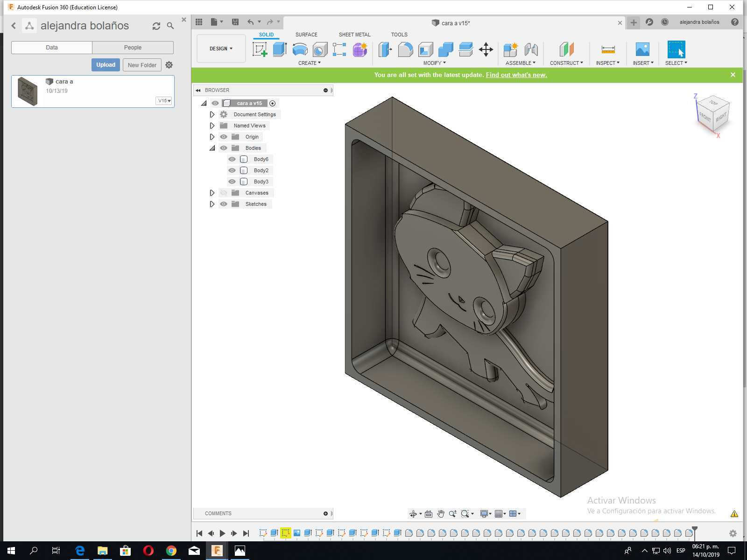Image resolution: width=747 pixels, height=560 pixels.
Task: Hide the Origin folder
Action: (x=224, y=137)
